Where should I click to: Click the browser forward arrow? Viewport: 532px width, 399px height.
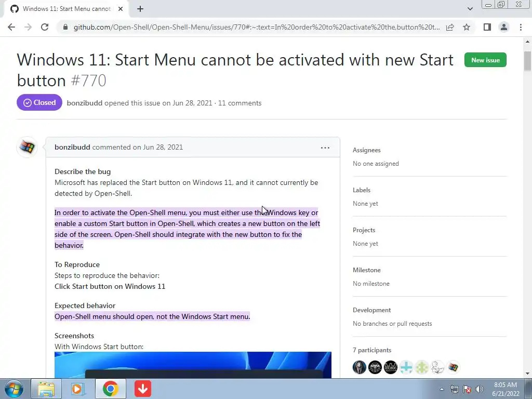point(28,27)
